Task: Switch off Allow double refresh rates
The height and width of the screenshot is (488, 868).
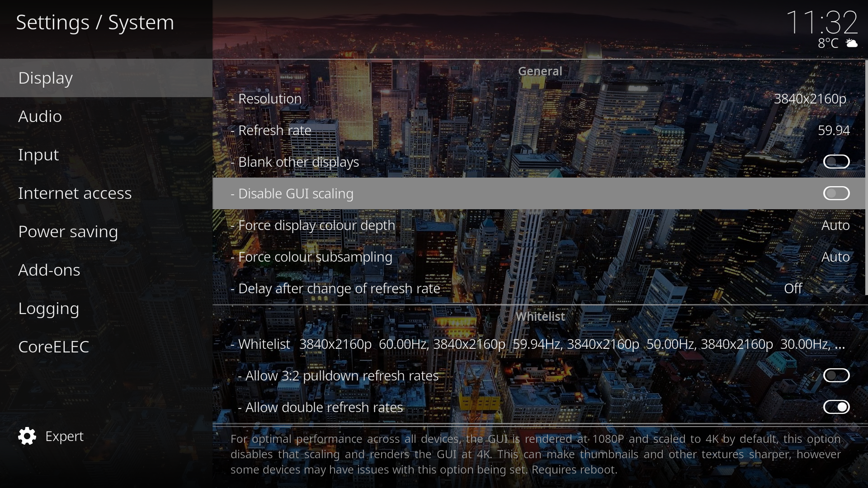Action: point(836,407)
